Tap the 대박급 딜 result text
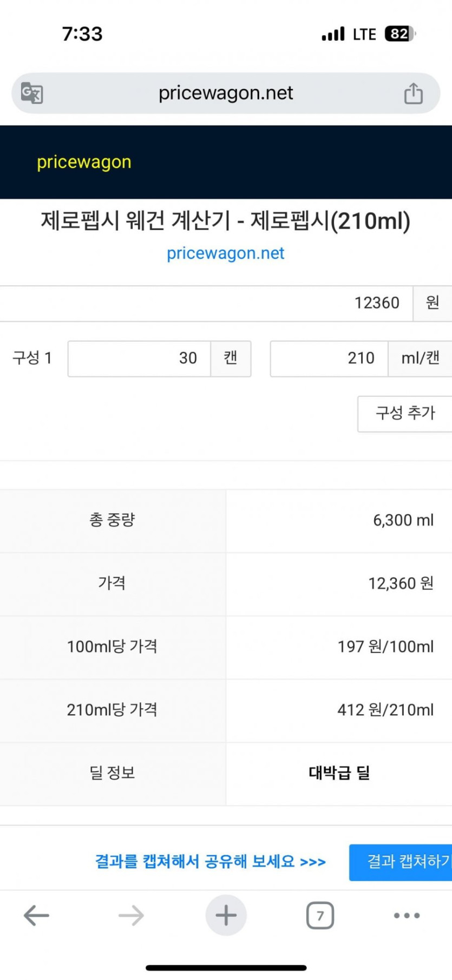This screenshot has width=452, height=980. (x=339, y=773)
